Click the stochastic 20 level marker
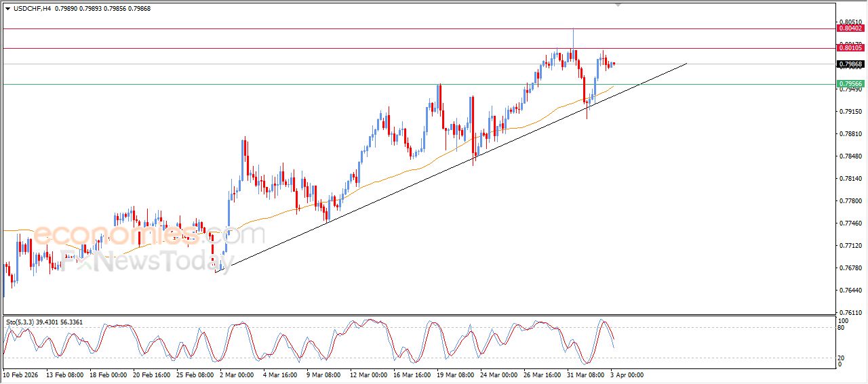 coord(843,357)
